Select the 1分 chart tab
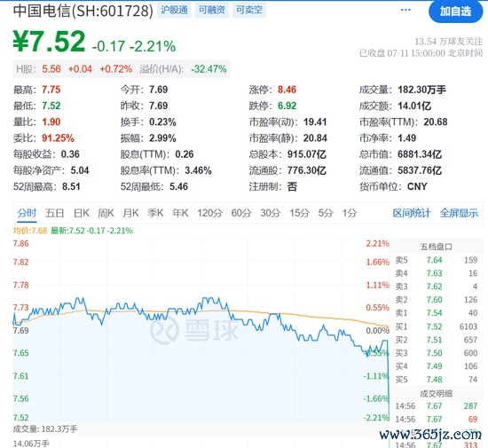The width and height of the screenshot is (488, 448). [350, 213]
